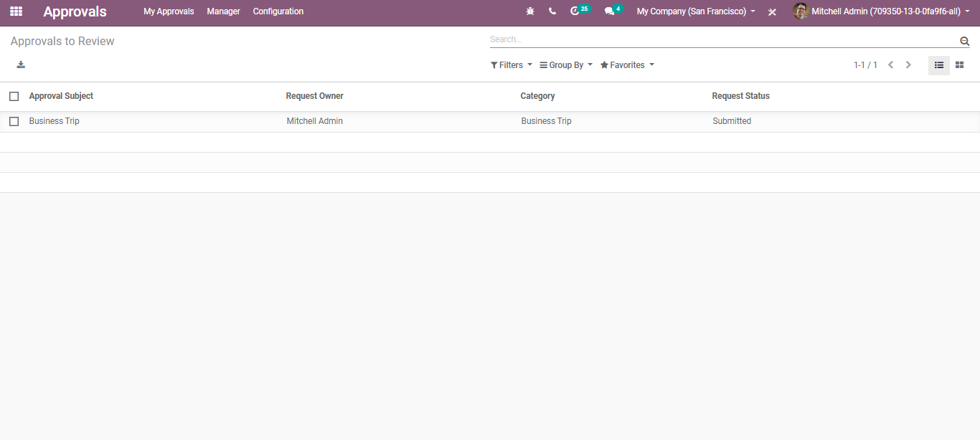The width and height of the screenshot is (980, 440).
Task: Expand the Filters dropdown
Action: [512, 65]
